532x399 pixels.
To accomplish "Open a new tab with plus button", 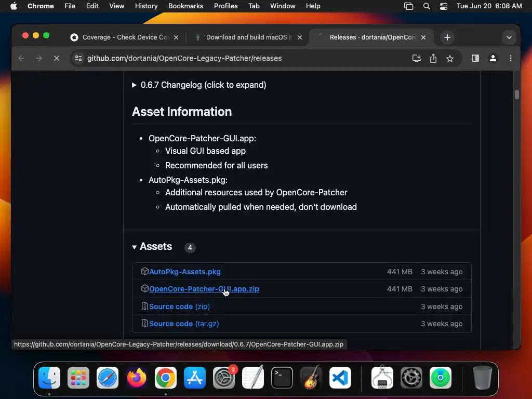I will pos(447,37).
